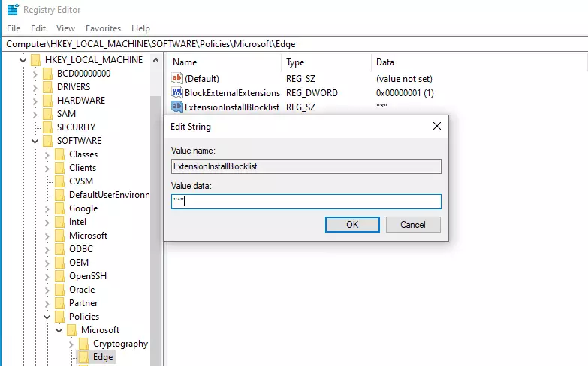Select the BlockExternalExtensions value name
The height and width of the screenshot is (366, 588).
tap(232, 93)
